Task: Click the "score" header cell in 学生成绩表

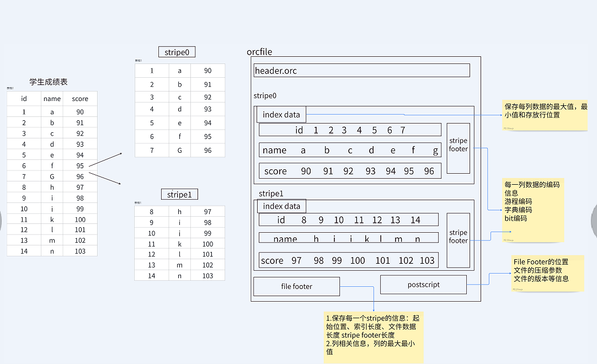Action: coord(80,99)
